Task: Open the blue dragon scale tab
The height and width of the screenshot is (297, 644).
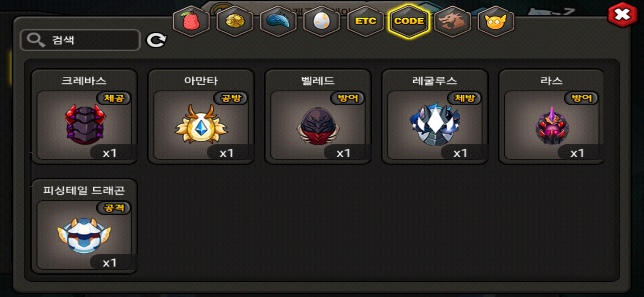Action: click(278, 21)
